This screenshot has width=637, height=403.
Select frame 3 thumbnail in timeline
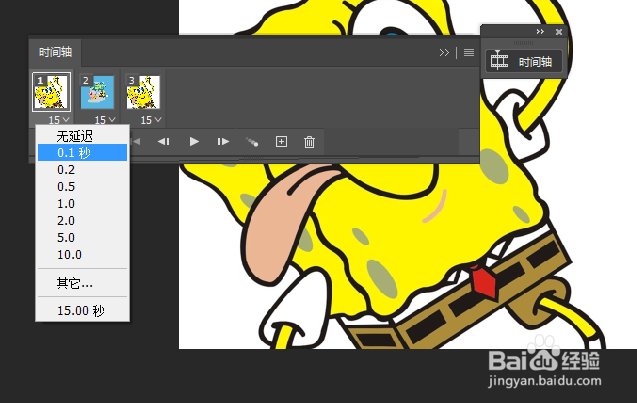[x=143, y=92]
